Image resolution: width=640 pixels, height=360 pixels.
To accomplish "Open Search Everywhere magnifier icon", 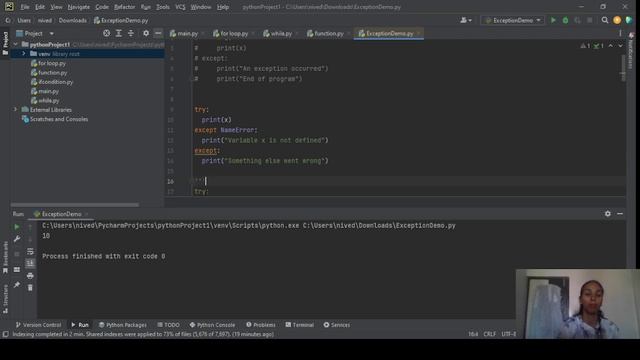I will tap(604, 20).
